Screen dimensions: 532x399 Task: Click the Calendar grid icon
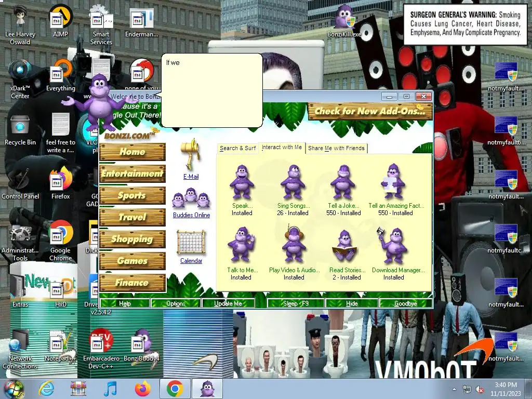[x=191, y=243]
